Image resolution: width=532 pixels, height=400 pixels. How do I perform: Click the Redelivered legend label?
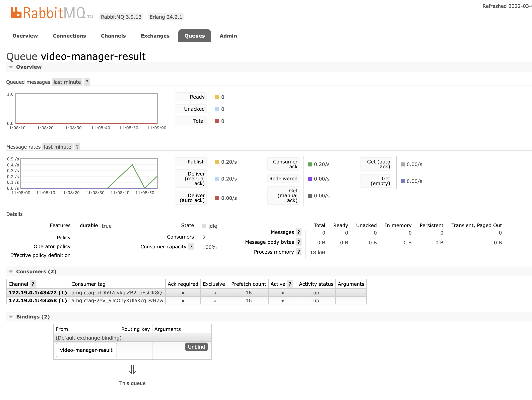pyautogui.click(x=284, y=179)
